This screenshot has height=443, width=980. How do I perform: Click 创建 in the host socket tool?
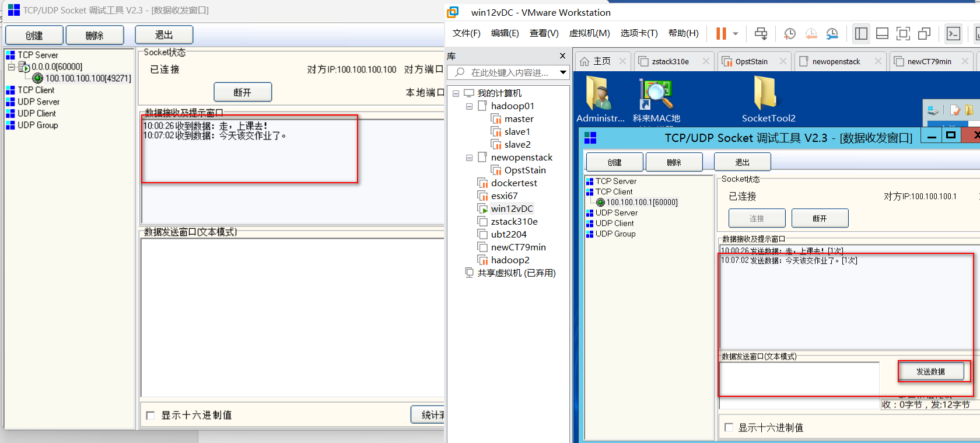point(34,35)
